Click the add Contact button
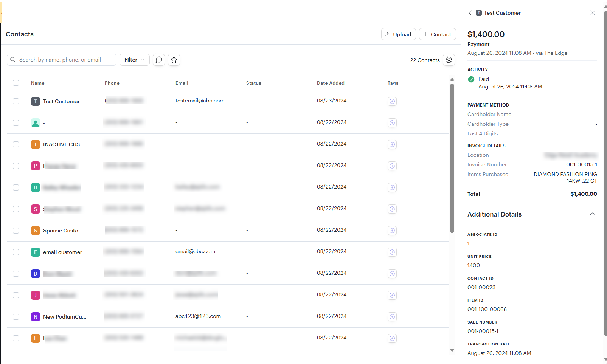Screen dimensions: 607x364 click(x=437, y=34)
